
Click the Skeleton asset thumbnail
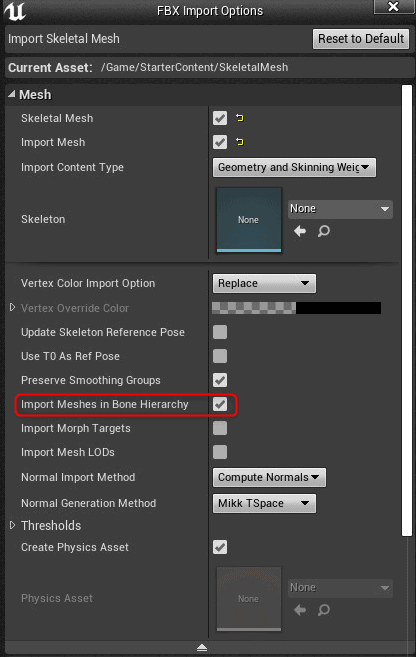pyautogui.click(x=249, y=220)
